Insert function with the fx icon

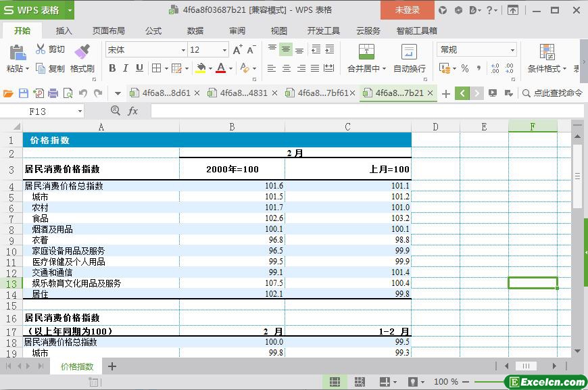coord(133,111)
